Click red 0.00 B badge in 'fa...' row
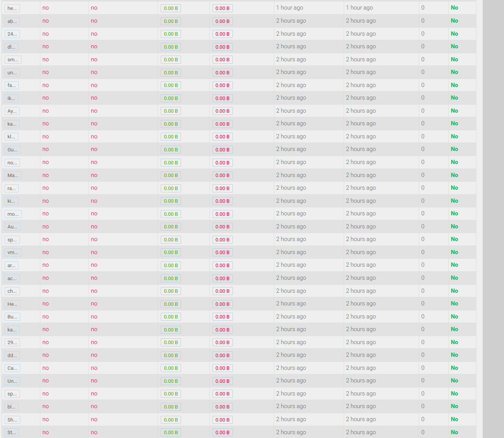The image size is (504, 438). [222, 85]
